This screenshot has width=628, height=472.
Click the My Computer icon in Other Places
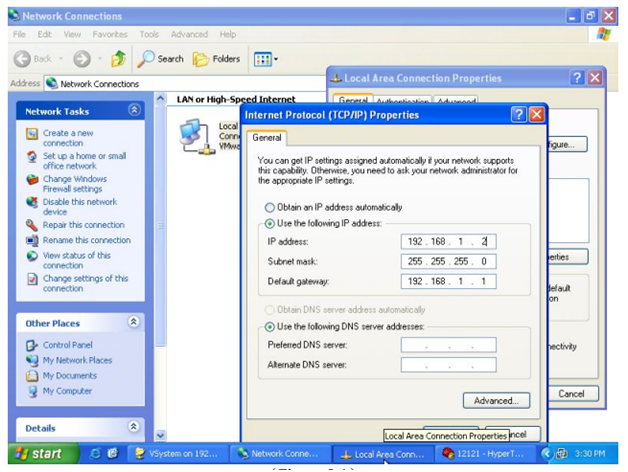coord(32,391)
